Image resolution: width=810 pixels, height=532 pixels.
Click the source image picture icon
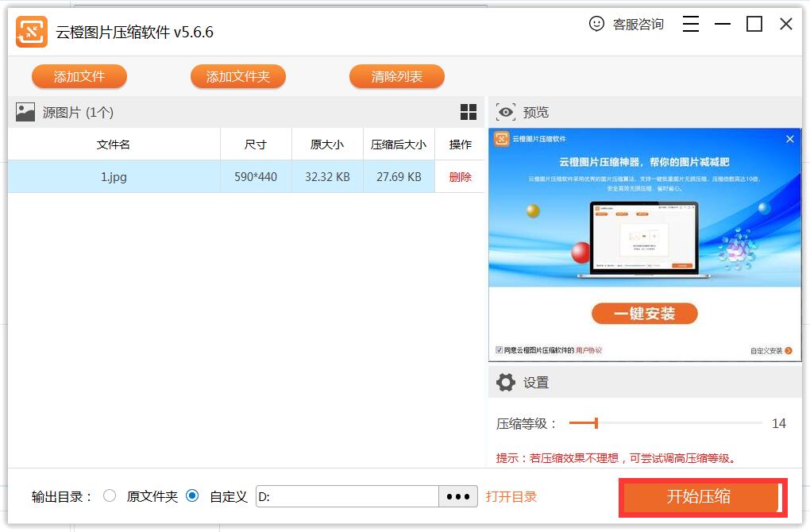25,112
